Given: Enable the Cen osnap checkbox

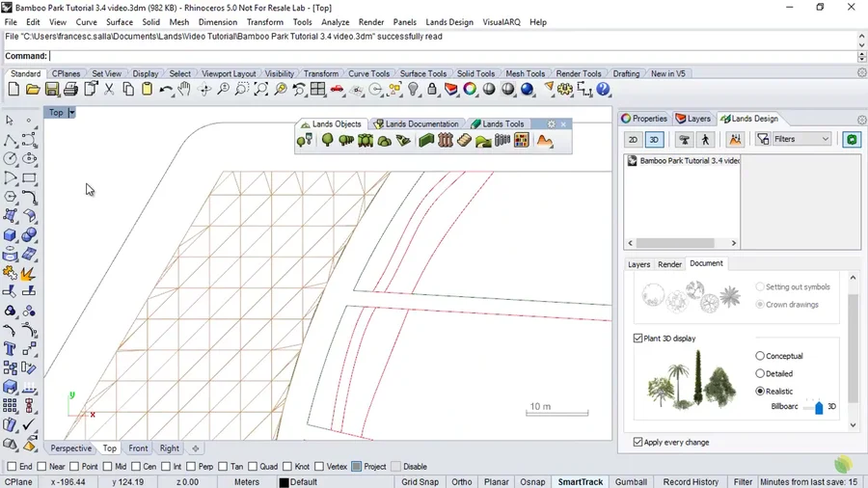Looking at the screenshot, I should (x=136, y=467).
